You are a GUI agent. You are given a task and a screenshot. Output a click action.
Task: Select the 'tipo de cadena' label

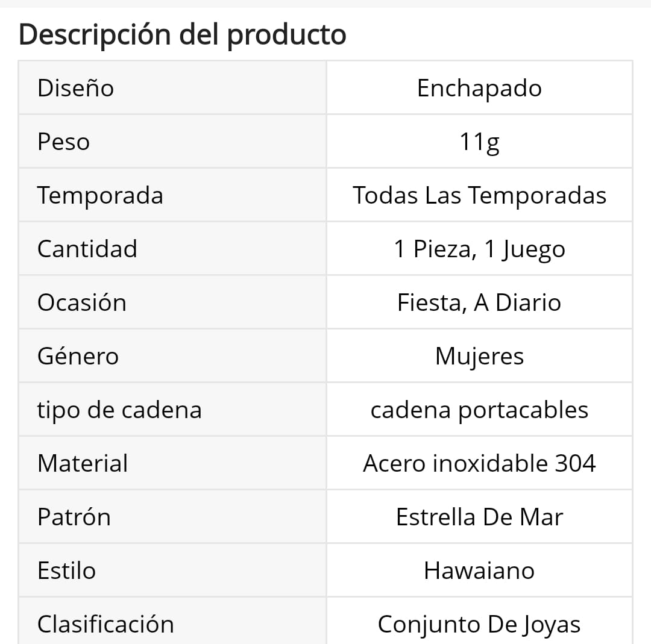click(x=119, y=410)
